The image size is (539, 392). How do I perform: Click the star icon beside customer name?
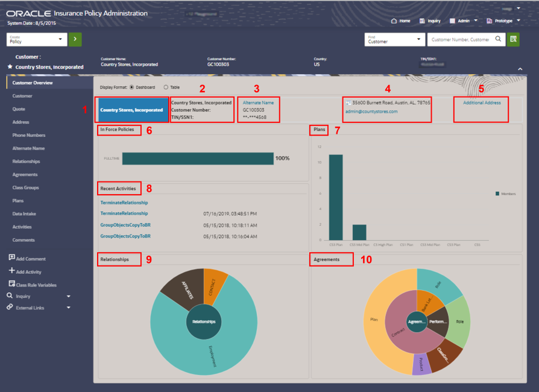coord(10,66)
